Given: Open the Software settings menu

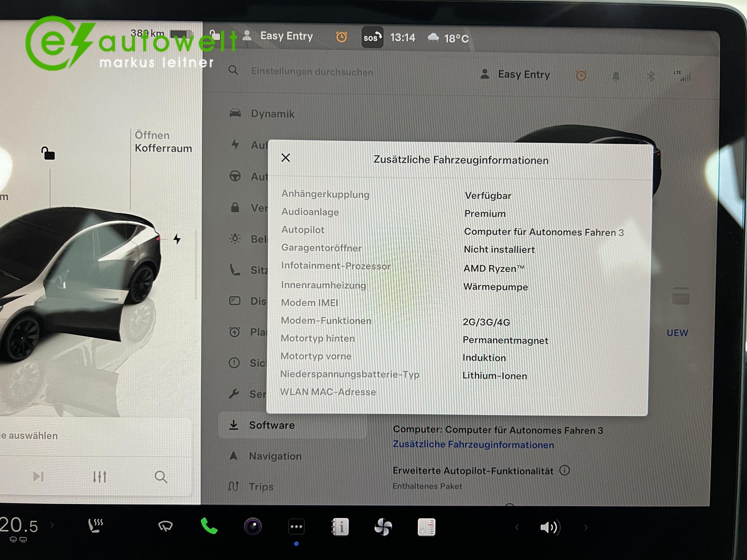Looking at the screenshot, I should click(292, 425).
